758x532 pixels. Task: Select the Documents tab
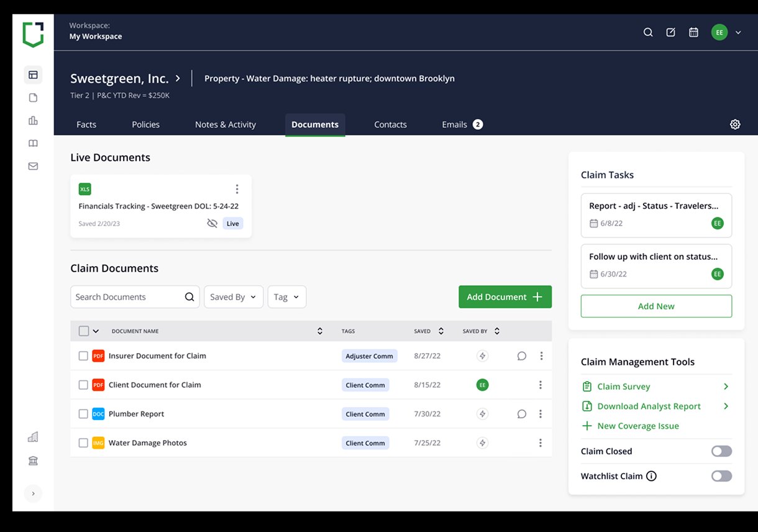pos(315,124)
